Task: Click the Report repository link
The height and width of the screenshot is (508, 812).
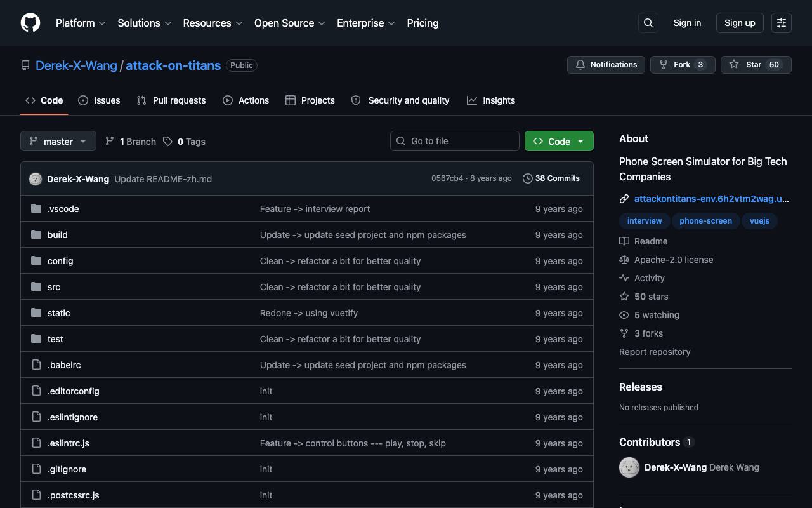Action: point(655,352)
